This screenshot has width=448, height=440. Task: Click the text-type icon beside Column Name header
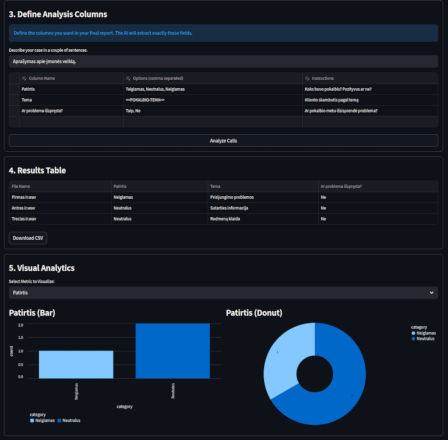click(24, 78)
